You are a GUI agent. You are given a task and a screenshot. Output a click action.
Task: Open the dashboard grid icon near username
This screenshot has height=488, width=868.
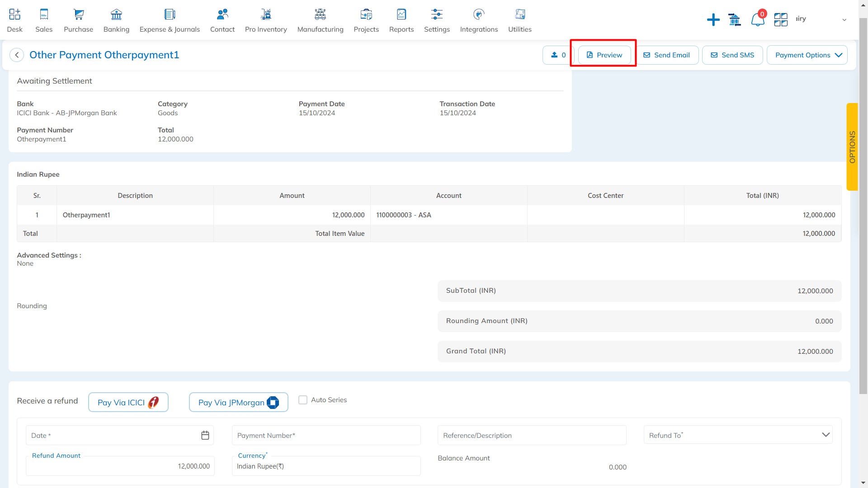(x=781, y=20)
